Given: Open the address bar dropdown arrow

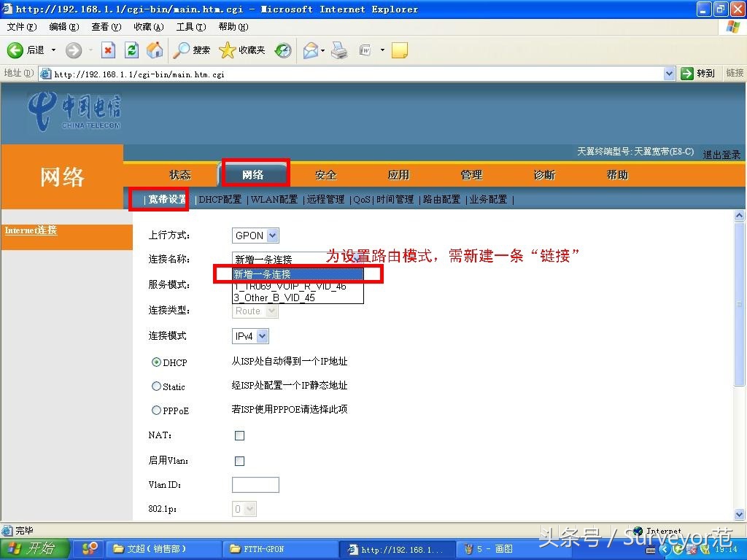Looking at the screenshot, I should (670, 73).
